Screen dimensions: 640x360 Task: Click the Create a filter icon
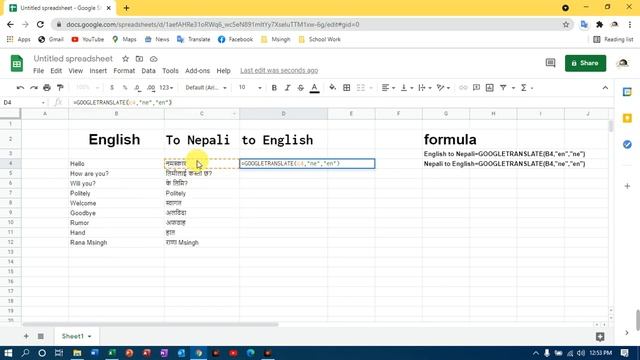point(503,88)
